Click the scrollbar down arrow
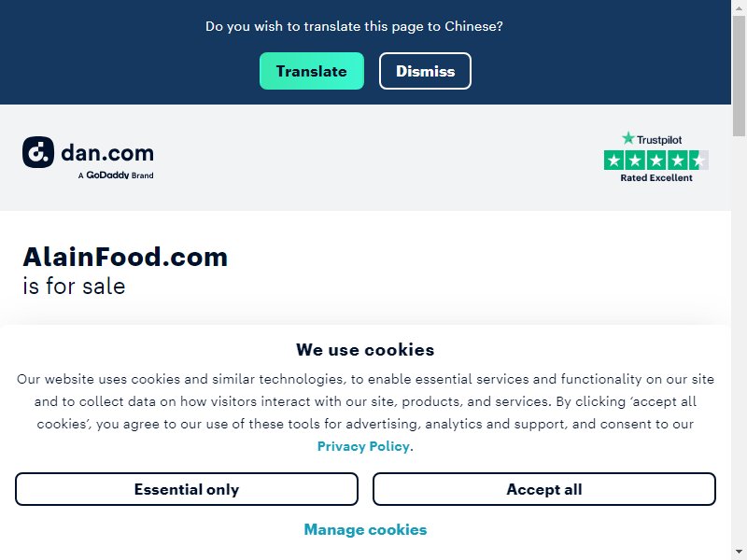 739,553
